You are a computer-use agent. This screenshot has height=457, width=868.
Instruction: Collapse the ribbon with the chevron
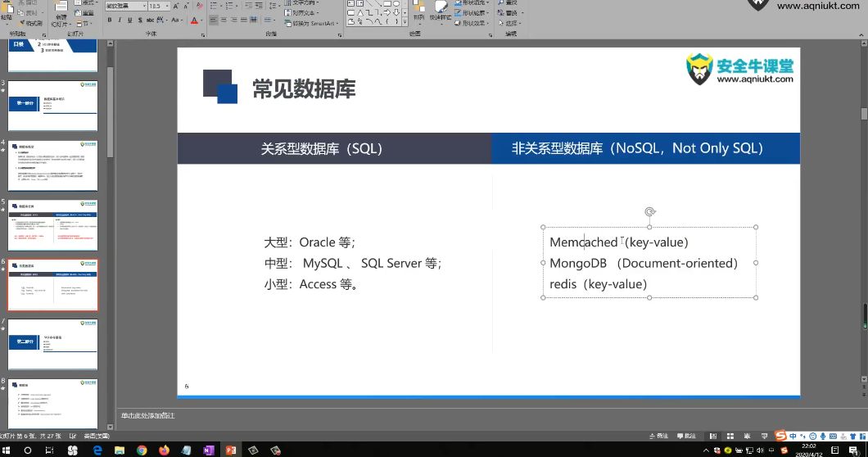(861, 35)
